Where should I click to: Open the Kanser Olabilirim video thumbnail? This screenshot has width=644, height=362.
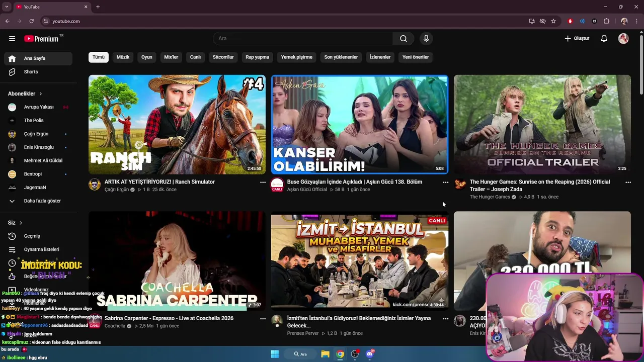click(x=360, y=125)
